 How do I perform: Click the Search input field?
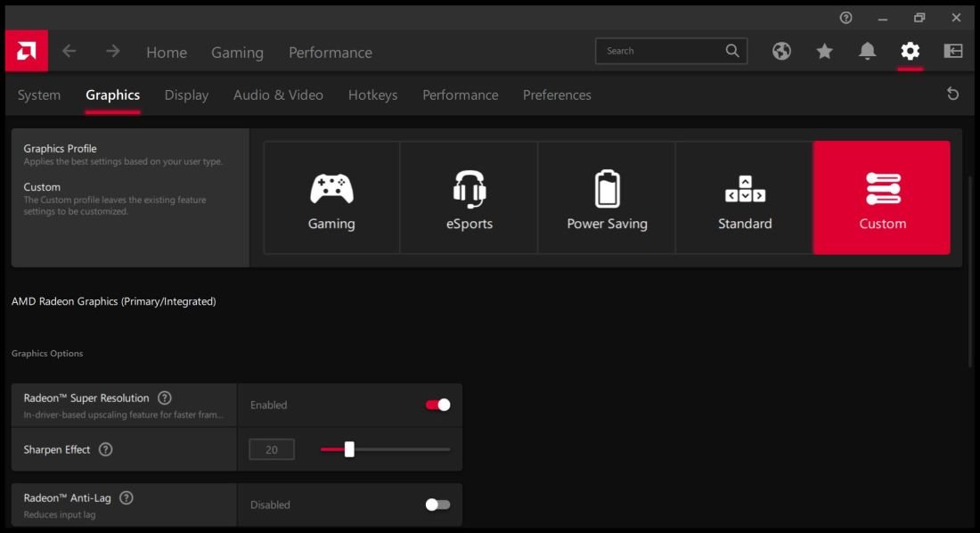(671, 51)
